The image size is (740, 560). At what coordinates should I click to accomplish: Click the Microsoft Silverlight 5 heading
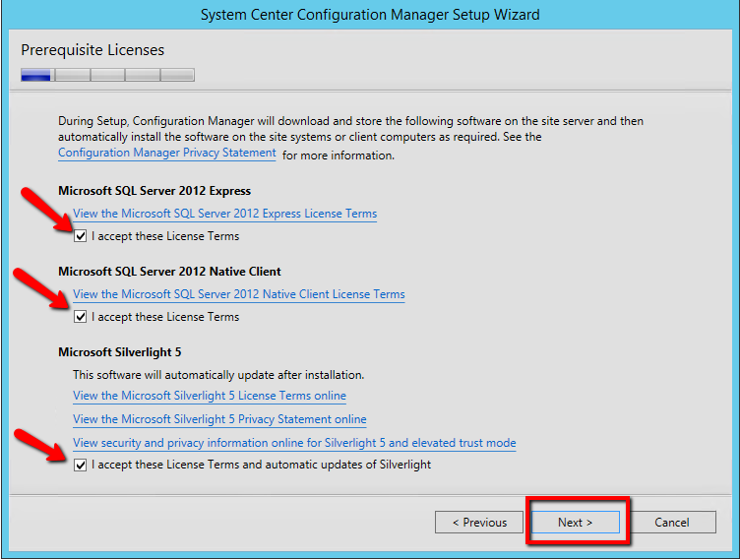(120, 352)
